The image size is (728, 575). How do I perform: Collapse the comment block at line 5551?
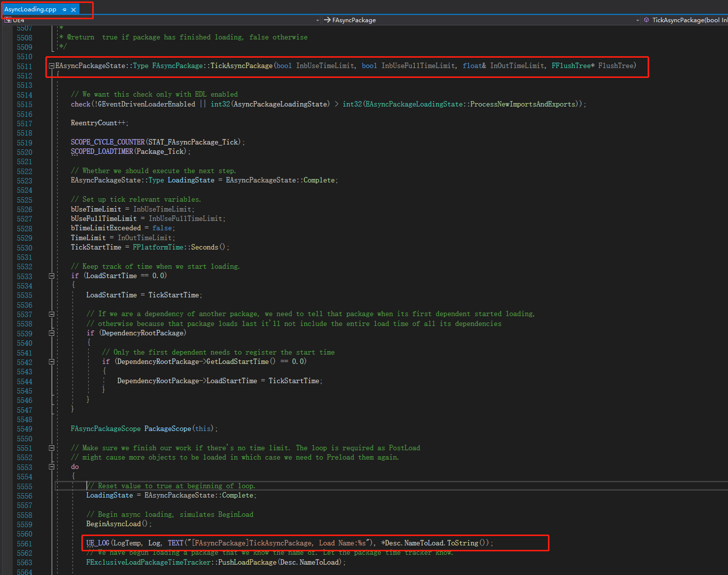(51, 448)
